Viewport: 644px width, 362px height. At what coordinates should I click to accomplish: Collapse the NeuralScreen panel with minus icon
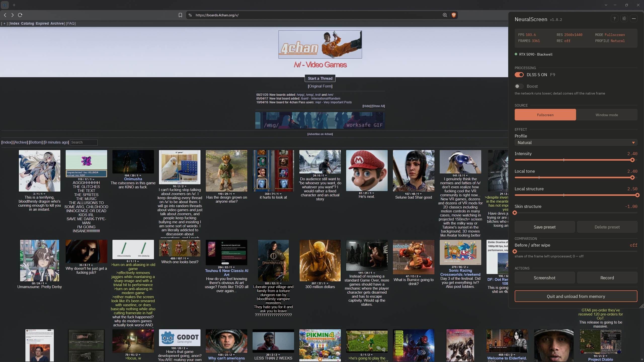[x=634, y=19]
